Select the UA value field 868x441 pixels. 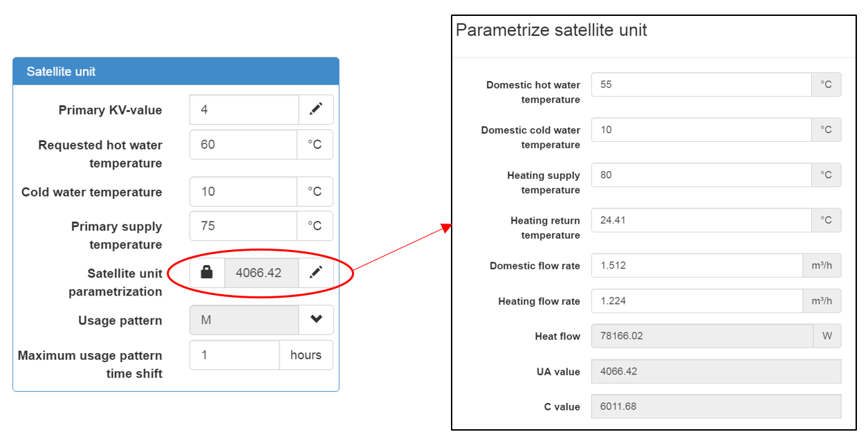(716, 371)
